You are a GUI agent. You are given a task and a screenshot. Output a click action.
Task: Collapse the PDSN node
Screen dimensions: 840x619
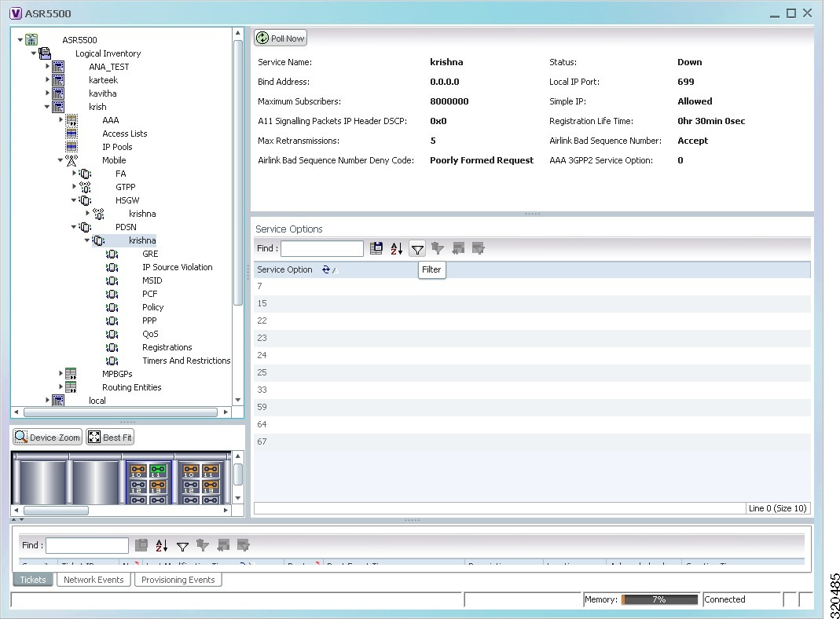pos(74,227)
